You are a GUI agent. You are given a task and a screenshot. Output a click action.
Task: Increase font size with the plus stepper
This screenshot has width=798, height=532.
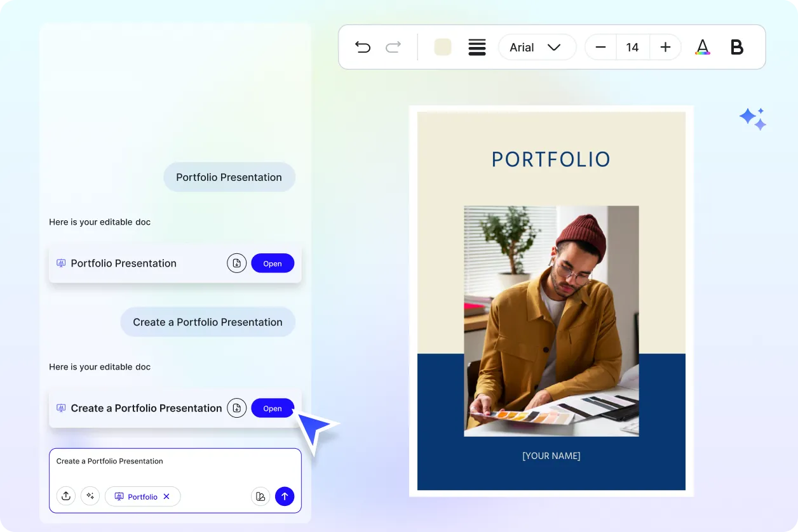(665, 47)
